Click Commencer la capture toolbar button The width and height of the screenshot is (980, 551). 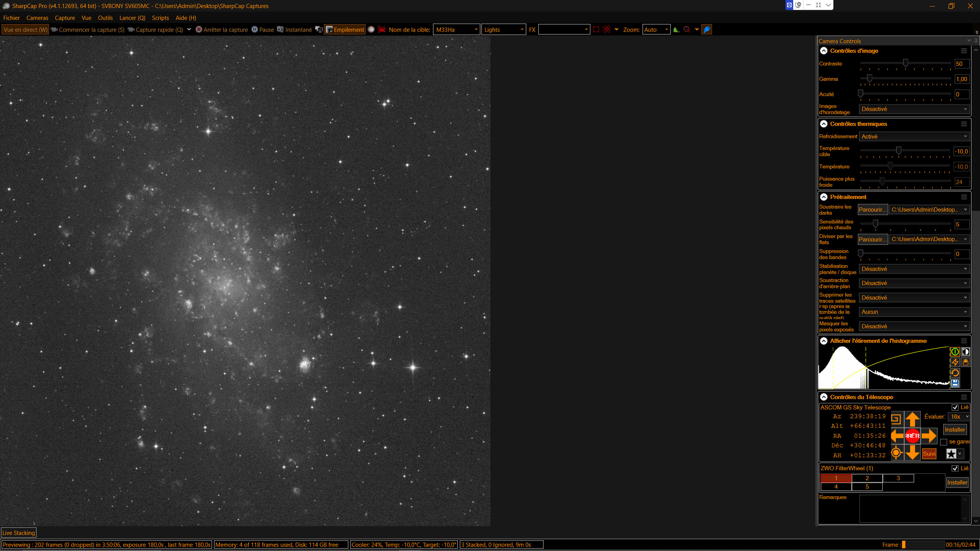click(x=88, y=29)
